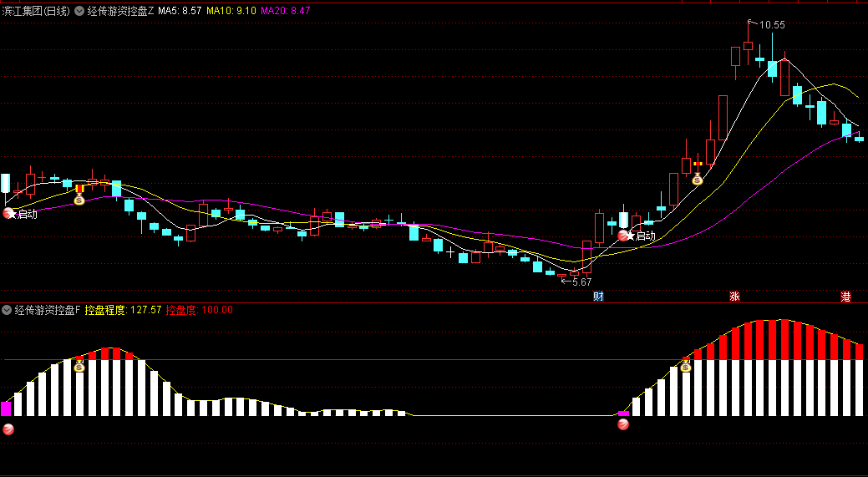Open the 财 info marker on the timeline
The width and height of the screenshot is (868, 477).
(598, 296)
